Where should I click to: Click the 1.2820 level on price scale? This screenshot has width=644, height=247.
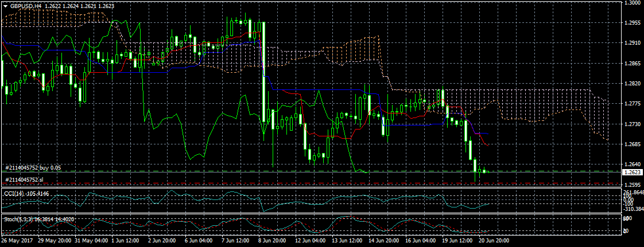tap(632, 84)
